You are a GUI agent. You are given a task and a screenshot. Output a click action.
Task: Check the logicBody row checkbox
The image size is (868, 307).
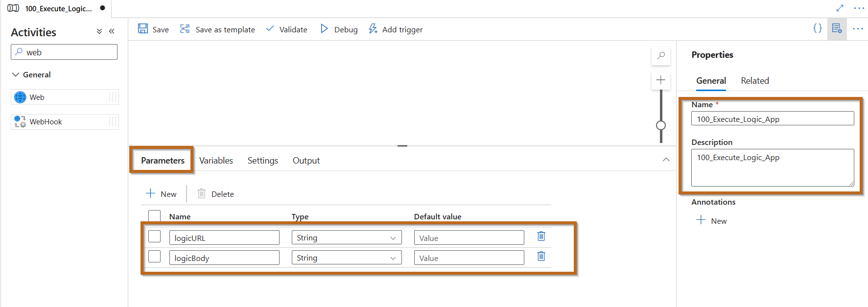pyautogui.click(x=155, y=257)
